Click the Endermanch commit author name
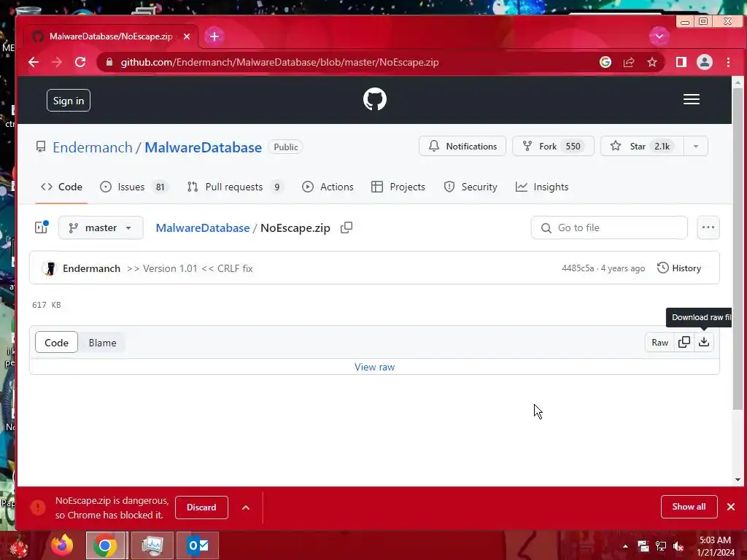Screen dimensions: 747x560 pyautogui.click(x=91, y=268)
